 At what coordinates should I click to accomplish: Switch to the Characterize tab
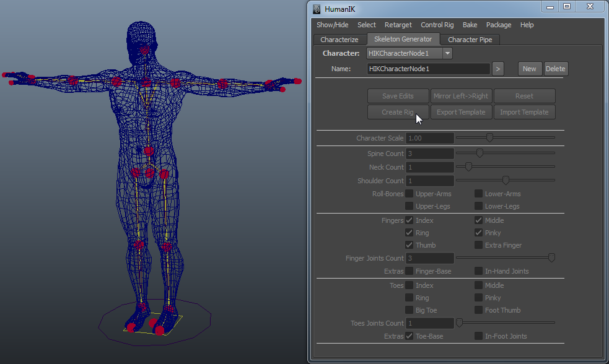click(x=339, y=40)
